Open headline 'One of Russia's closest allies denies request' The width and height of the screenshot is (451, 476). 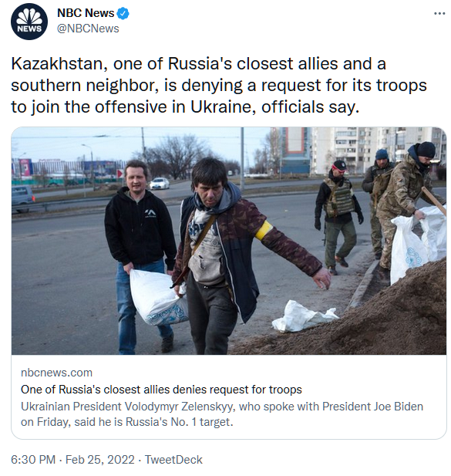pyautogui.click(x=161, y=390)
